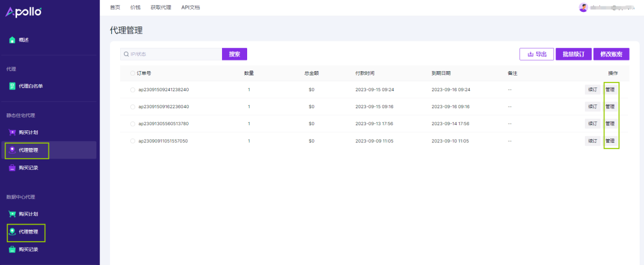This screenshot has width=644, height=265.
Task: Click 代理管理 icon under 数据中心代理
Action: (12, 232)
